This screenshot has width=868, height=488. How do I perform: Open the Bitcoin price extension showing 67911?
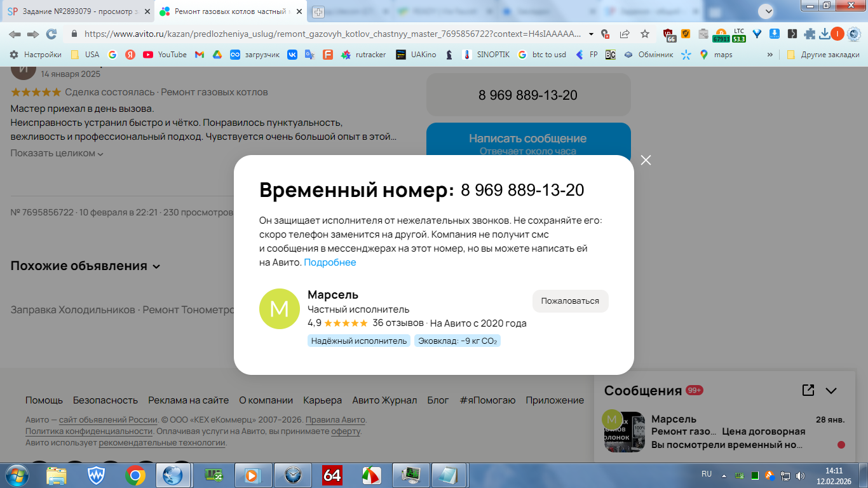pyautogui.click(x=721, y=34)
